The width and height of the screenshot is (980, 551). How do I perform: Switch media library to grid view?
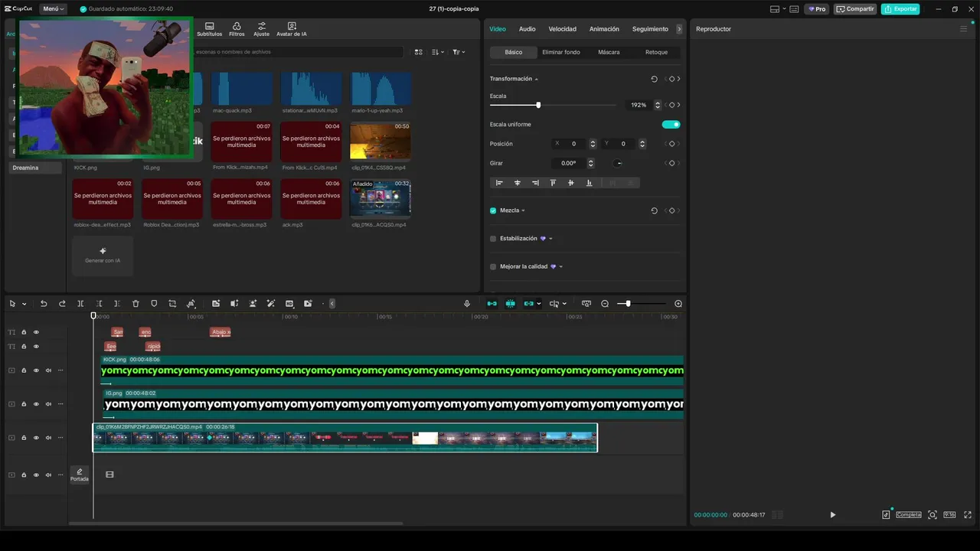pyautogui.click(x=418, y=52)
